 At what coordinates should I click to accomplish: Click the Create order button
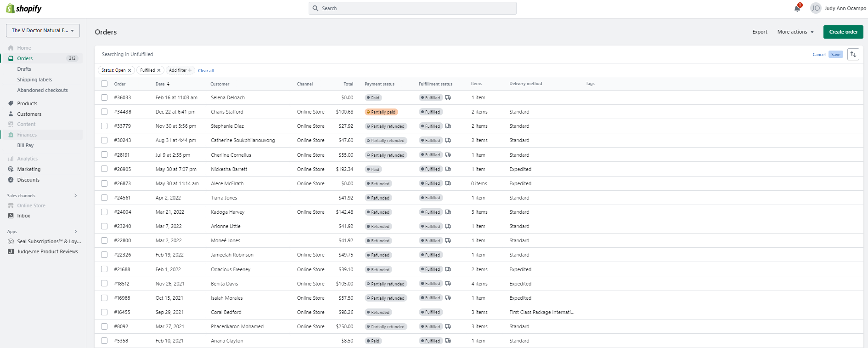pos(843,32)
